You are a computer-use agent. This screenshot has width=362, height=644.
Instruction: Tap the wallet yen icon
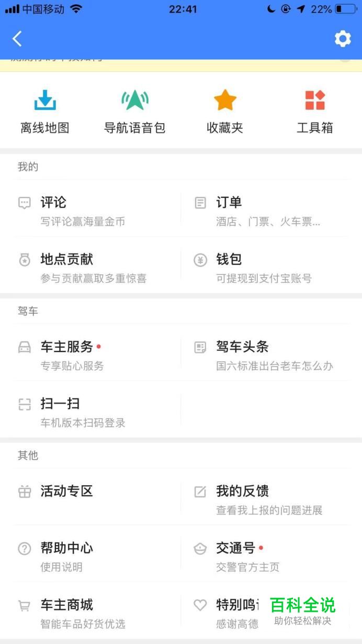[200, 260]
